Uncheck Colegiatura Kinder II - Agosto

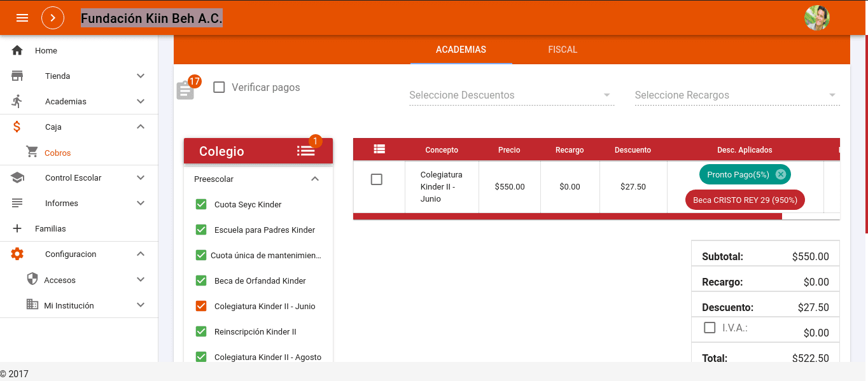tap(201, 357)
